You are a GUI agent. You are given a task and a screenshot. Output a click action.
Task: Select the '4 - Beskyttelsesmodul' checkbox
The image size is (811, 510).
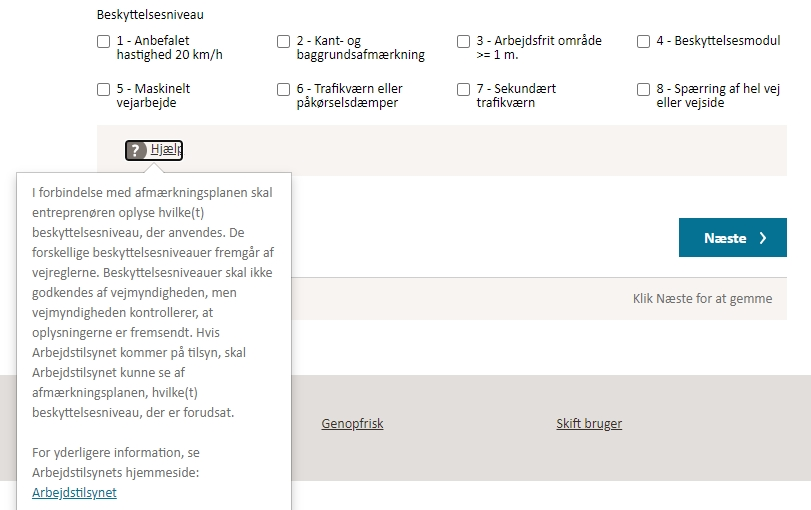click(x=644, y=42)
